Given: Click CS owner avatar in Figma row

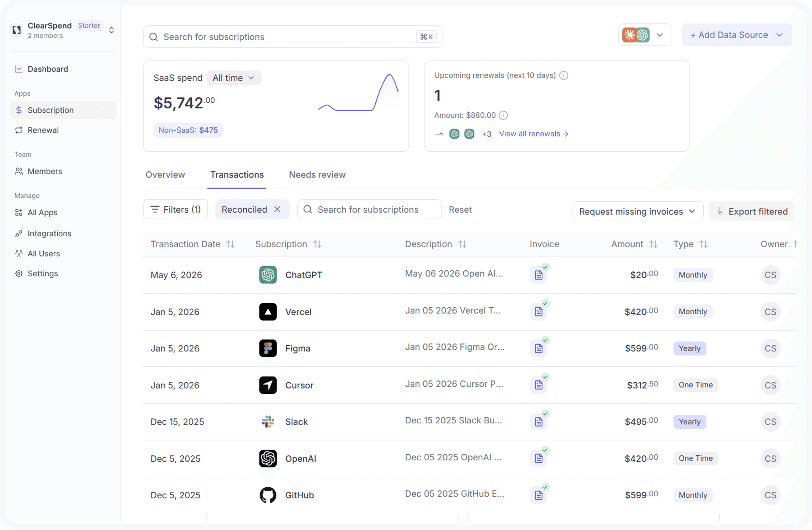Looking at the screenshot, I should [x=771, y=348].
